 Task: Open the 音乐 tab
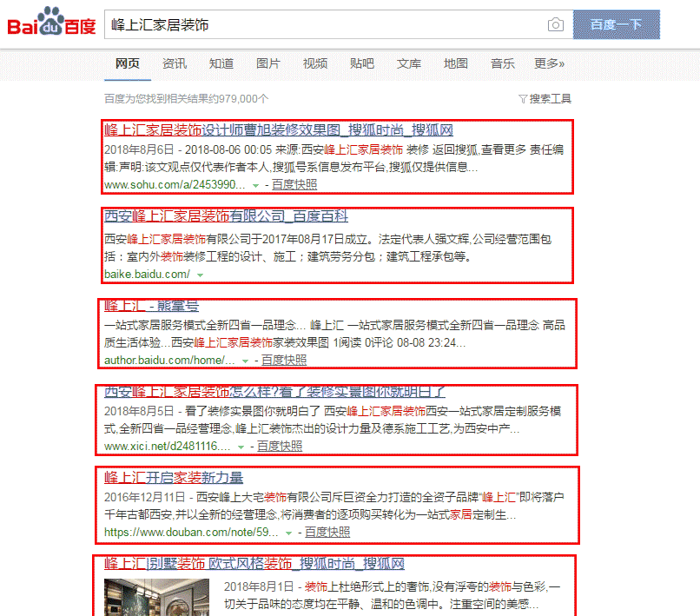click(503, 64)
